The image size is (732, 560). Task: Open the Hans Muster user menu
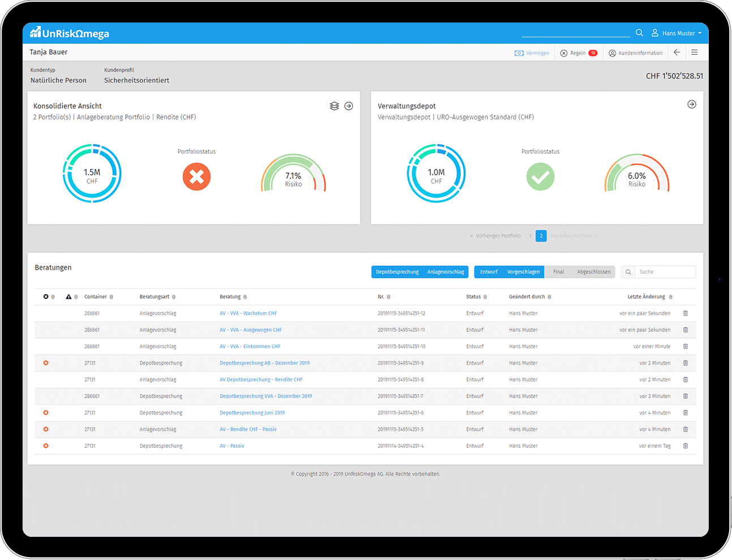tap(677, 33)
